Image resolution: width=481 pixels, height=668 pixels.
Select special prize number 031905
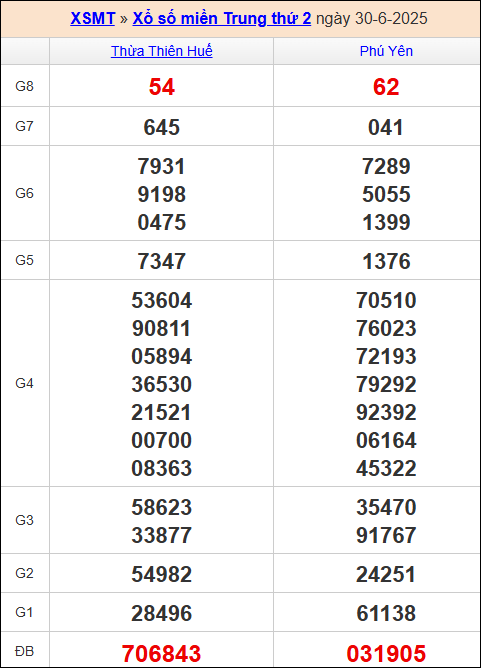coord(386,654)
